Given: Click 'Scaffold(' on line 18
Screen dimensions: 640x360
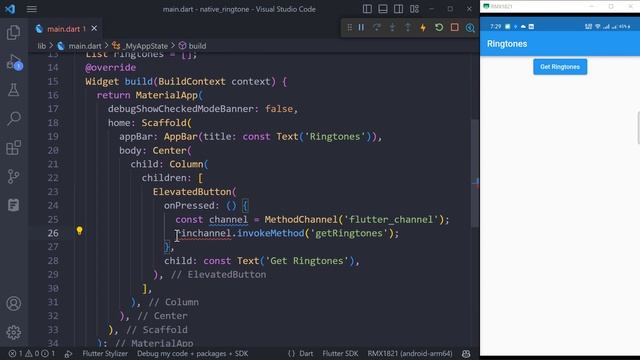Looking at the screenshot, I should coord(167,123).
